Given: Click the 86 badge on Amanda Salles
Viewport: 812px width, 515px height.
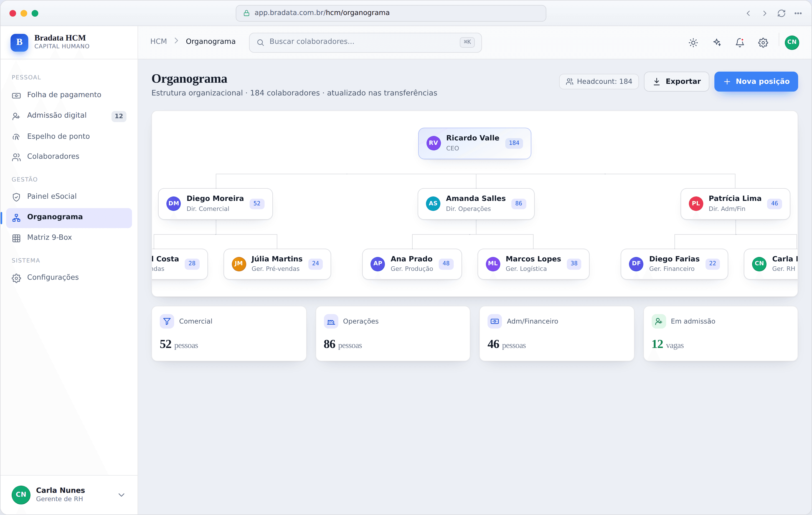Looking at the screenshot, I should coord(519,203).
